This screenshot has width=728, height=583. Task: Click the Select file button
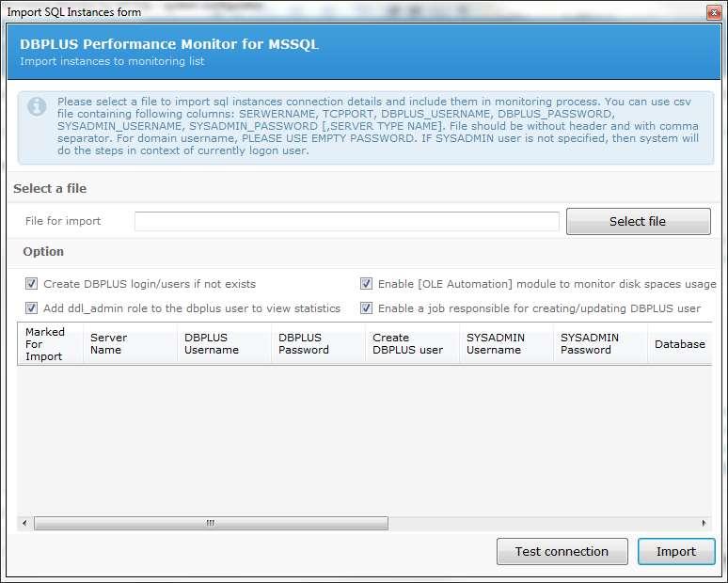[x=639, y=221]
